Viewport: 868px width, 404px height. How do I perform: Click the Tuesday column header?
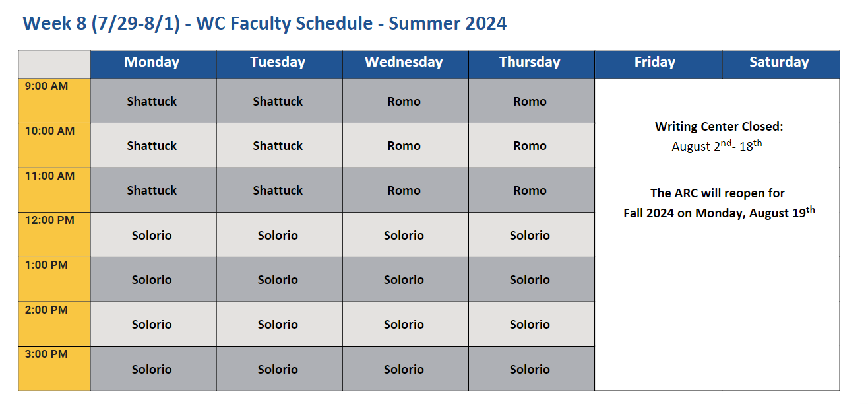pos(278,63)
